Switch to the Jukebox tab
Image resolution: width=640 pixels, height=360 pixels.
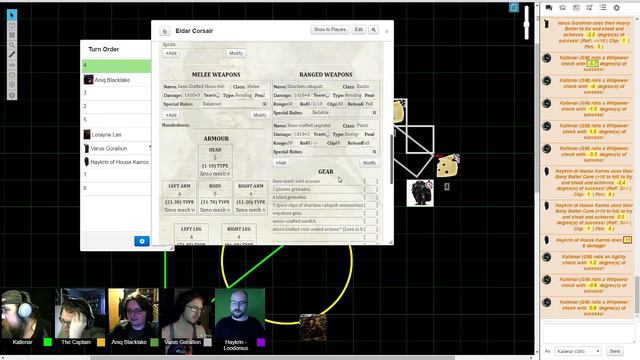589,8
